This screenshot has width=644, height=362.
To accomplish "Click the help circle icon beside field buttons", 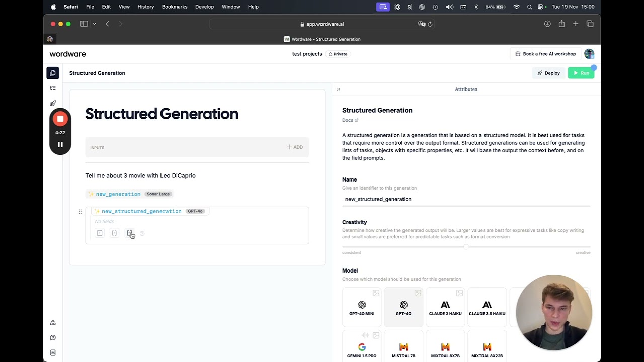I will [142, 233].
